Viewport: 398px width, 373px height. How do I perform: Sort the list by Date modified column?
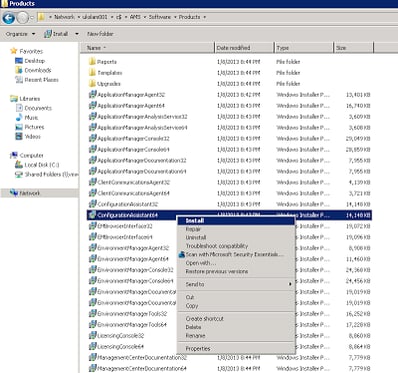click(x=244, y=48)
